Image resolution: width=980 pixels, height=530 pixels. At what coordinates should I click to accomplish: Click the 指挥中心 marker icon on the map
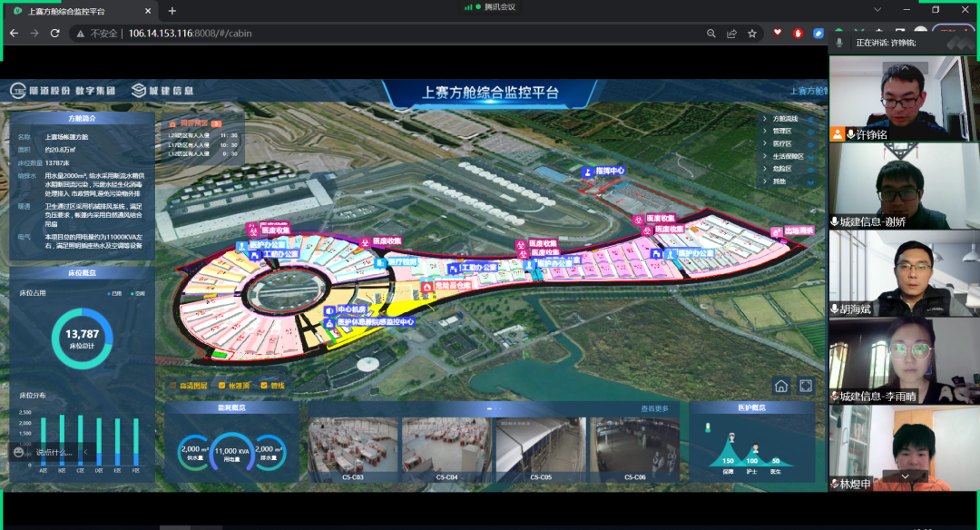[587, 172]
